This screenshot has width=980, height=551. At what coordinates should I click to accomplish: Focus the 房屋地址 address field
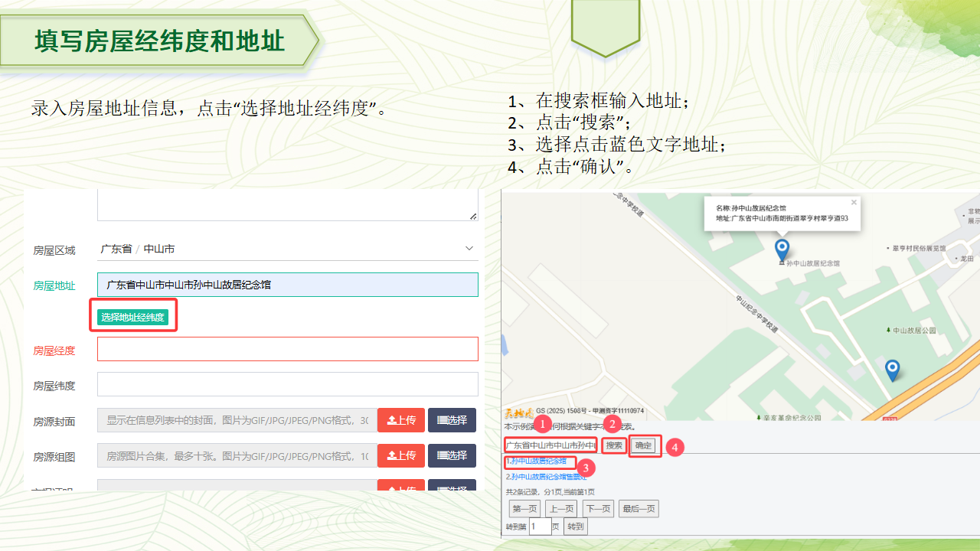point(287,285)
